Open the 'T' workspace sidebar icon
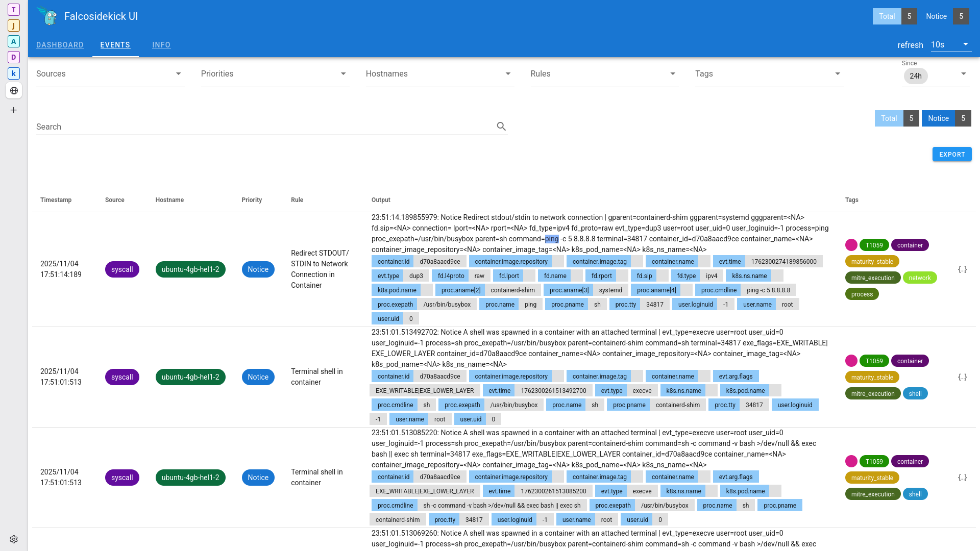Viewport: 980px width, 551px height. coord(14,10)
